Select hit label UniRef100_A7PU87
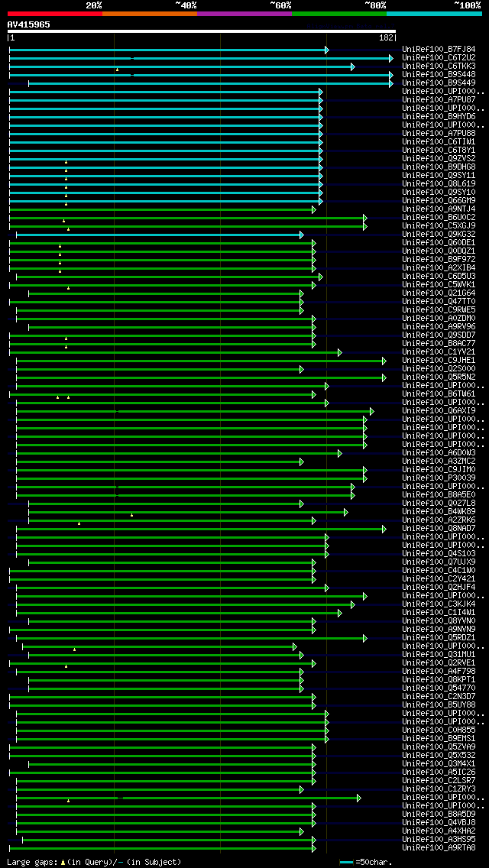 point(439,99)
